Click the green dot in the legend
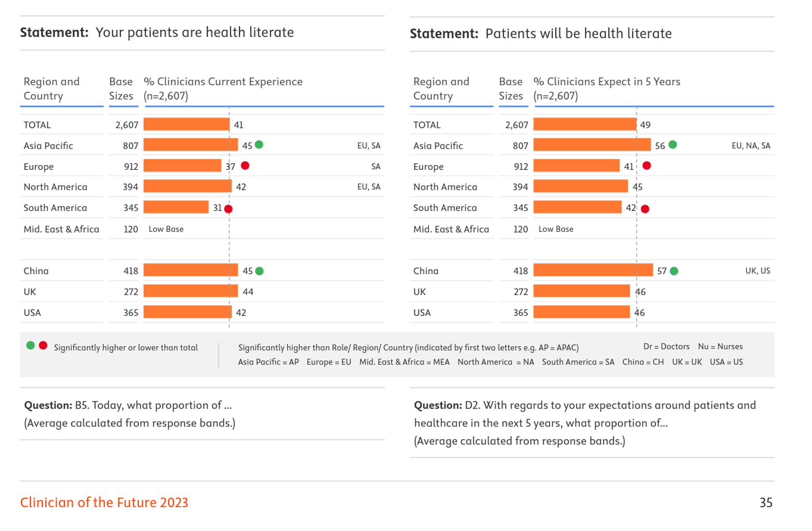Viewport: 812px width, 531px height. point(31,346)
